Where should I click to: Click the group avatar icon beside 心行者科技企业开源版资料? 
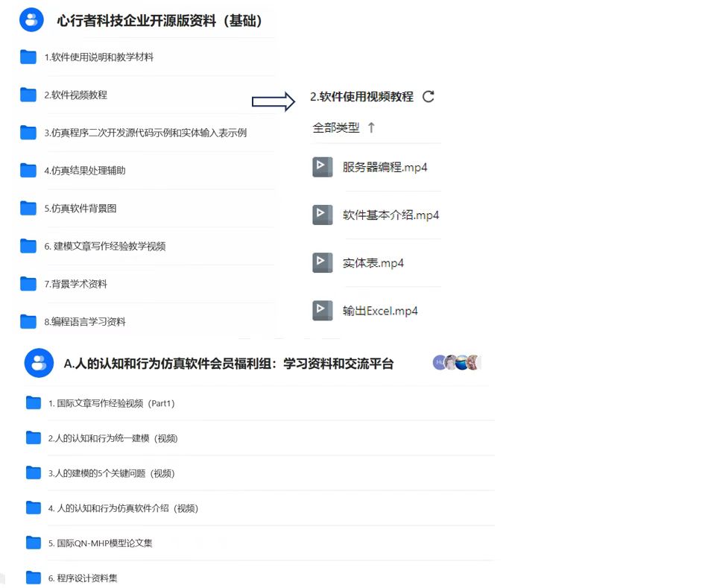31,20
